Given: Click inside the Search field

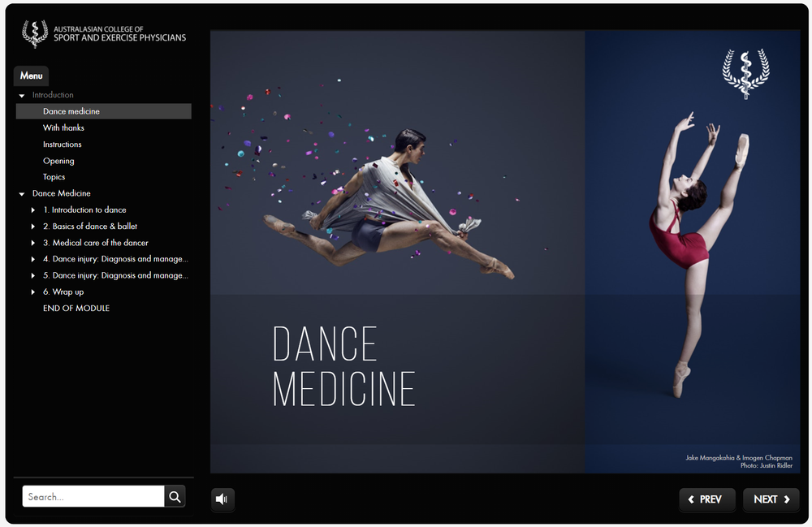Looking at the screenshot, I should point(93,495).
